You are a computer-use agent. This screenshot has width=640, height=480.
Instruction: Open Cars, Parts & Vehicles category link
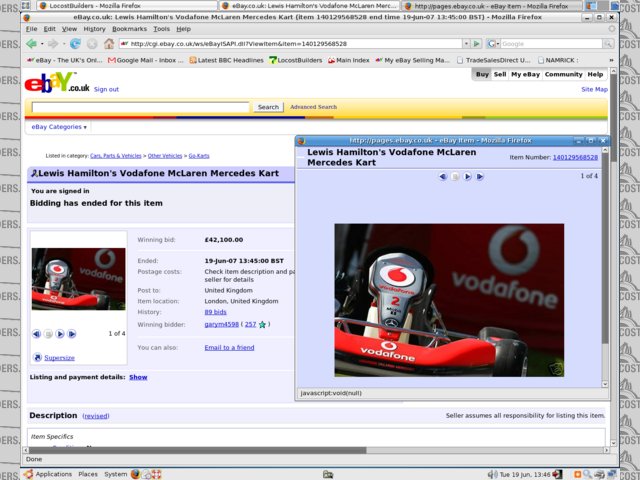pos(116,156)
